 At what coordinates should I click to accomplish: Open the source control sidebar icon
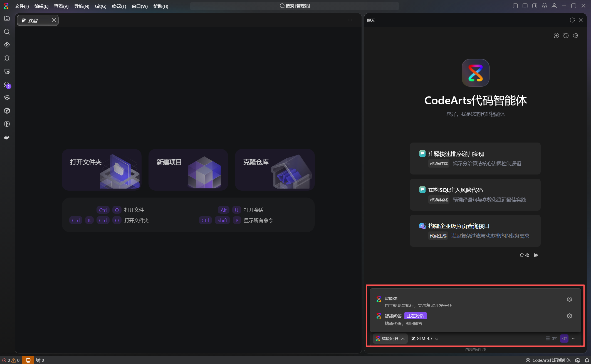[x=7, y=45]
